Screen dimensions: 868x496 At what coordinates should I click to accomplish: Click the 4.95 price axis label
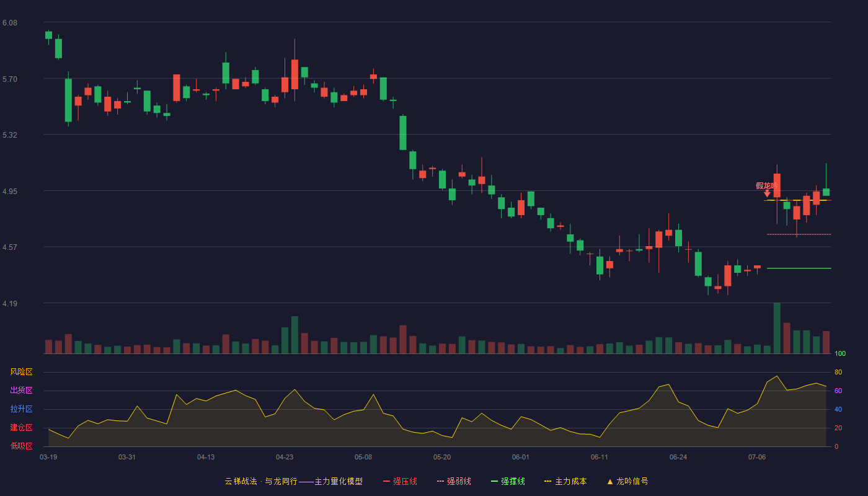tap(10, 192)
